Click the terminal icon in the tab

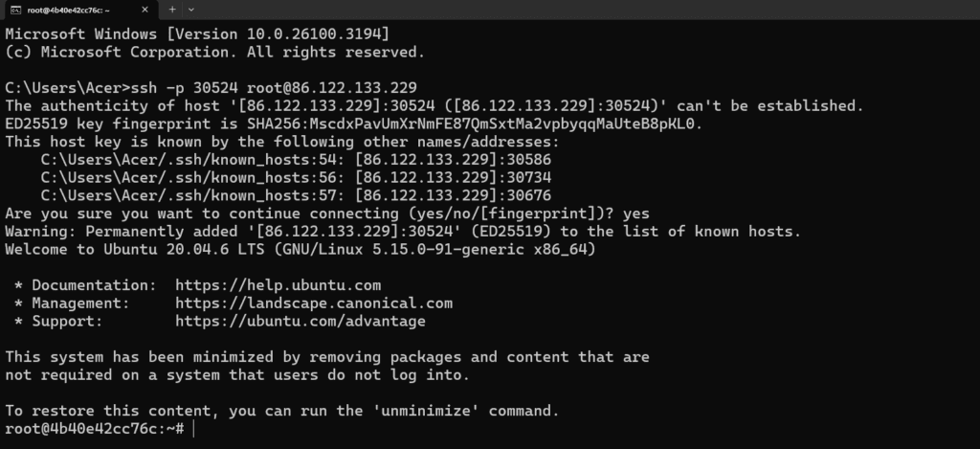pyautogui.click(x=15, y=10)
